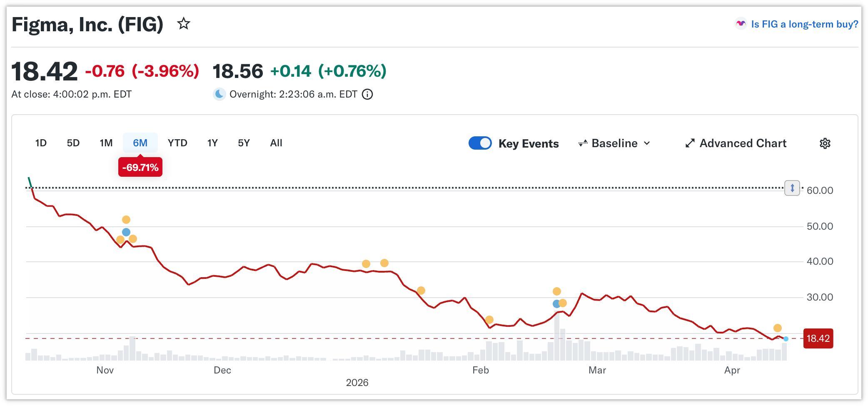The image size is (868, 406).
Task: Select the 1D time range
Action: pos(41,143)
